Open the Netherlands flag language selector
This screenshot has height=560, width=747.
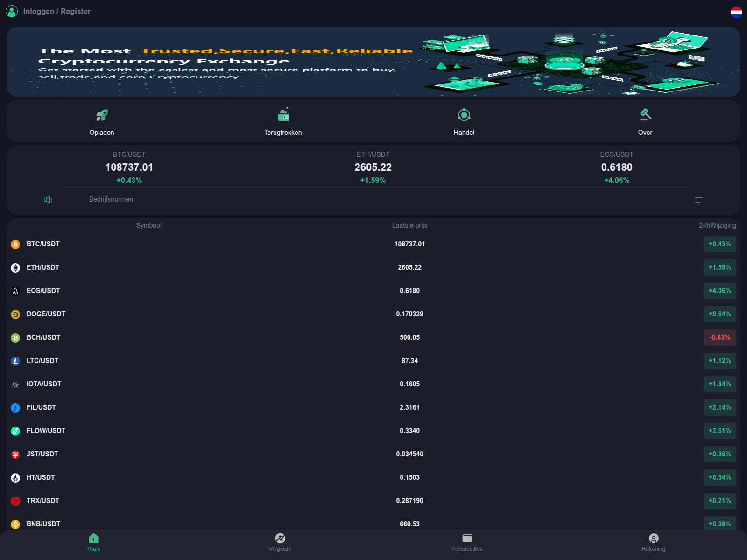(x=736, y=12)
